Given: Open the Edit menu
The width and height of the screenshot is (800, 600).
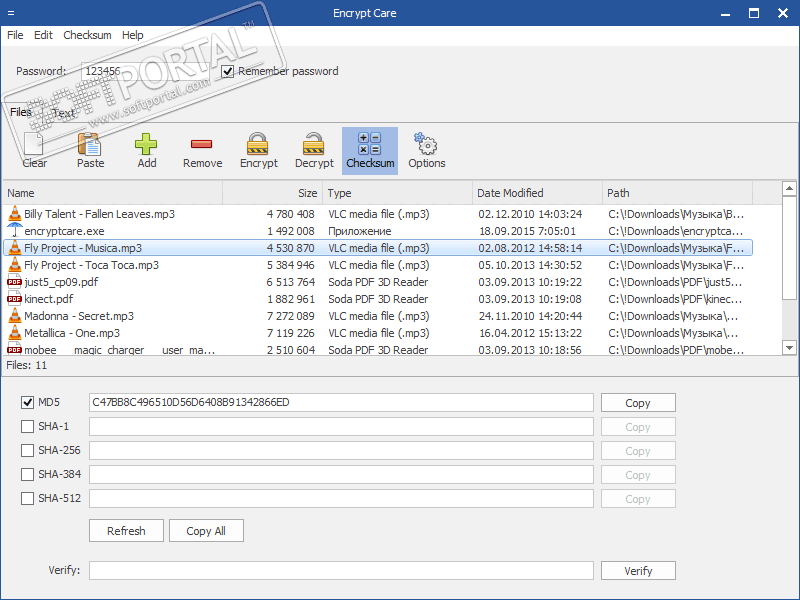Looking at the screenshot, I should point(43,35).
